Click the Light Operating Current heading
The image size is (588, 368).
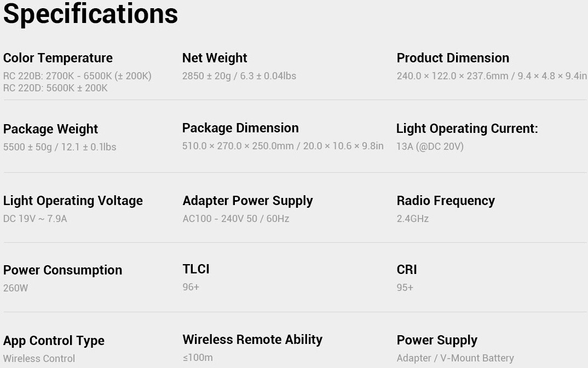pos(467,128)
